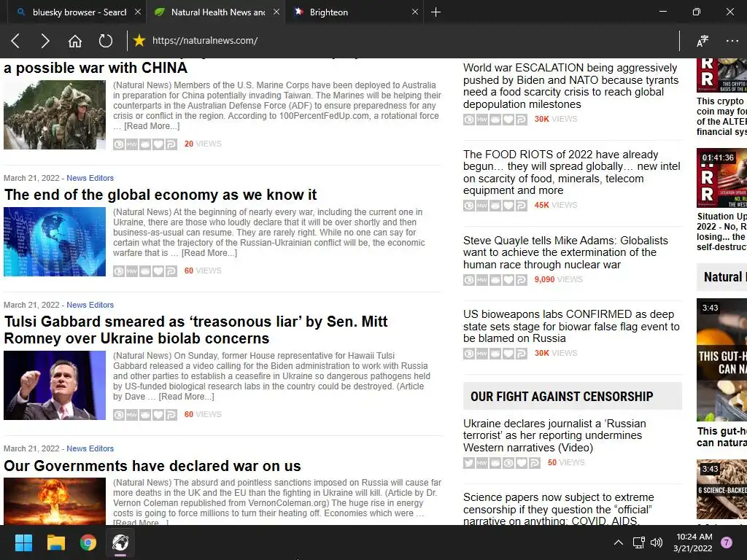Share Ukraine journalist story on Twitter
Screen dimensions: 747x560
click(x=469, y=463)
